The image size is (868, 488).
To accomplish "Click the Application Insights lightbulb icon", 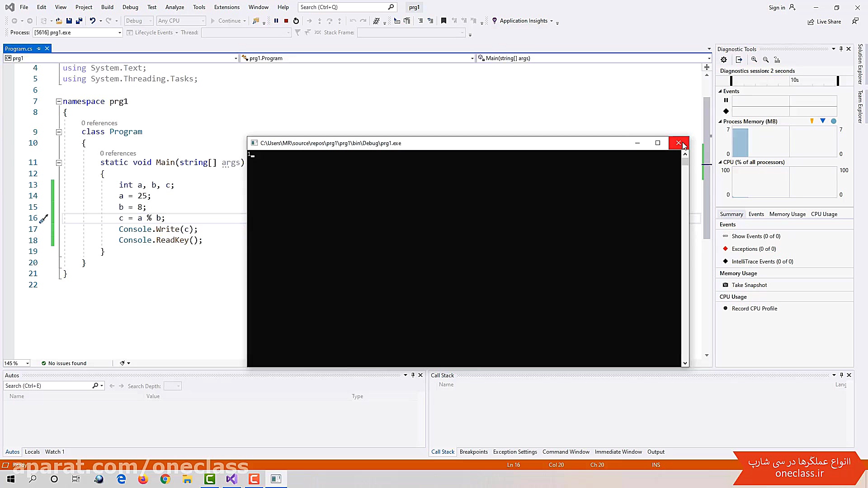I will (495, 21).
